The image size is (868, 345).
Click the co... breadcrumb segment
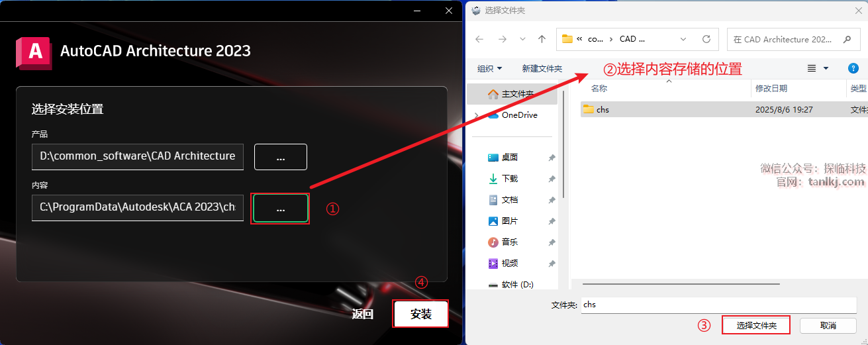595,39
